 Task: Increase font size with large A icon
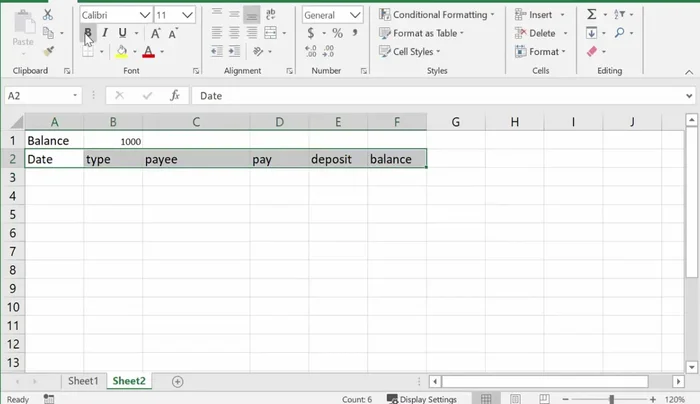[x=155, y=33]
